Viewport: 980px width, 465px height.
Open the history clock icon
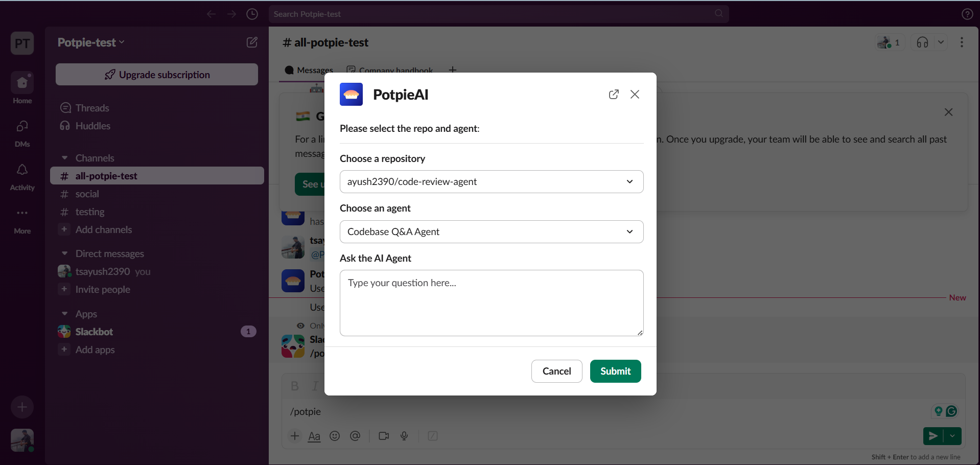[x=252, y=14]
